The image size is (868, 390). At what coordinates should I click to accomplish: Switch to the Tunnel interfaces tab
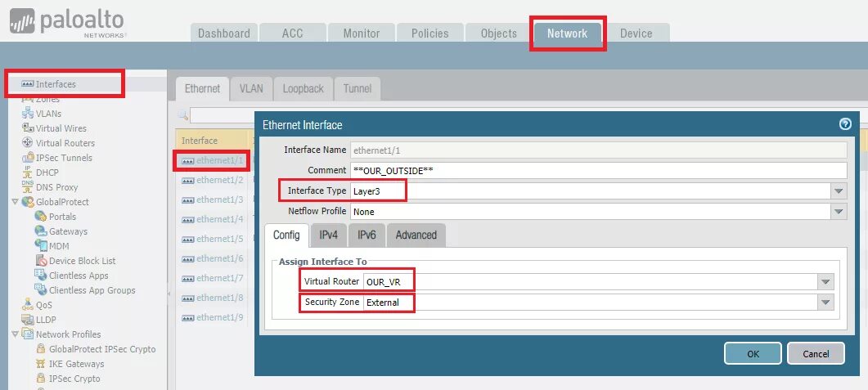[357, 88]
